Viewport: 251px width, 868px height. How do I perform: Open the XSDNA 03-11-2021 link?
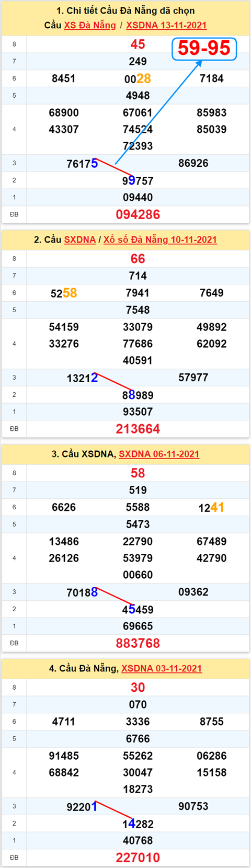coord(162,668)
